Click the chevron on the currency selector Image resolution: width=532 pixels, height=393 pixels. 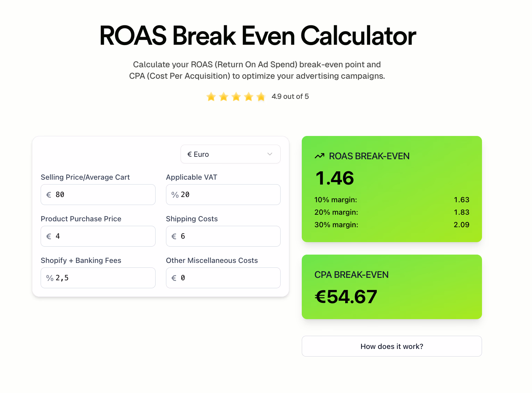coord(269,154)
